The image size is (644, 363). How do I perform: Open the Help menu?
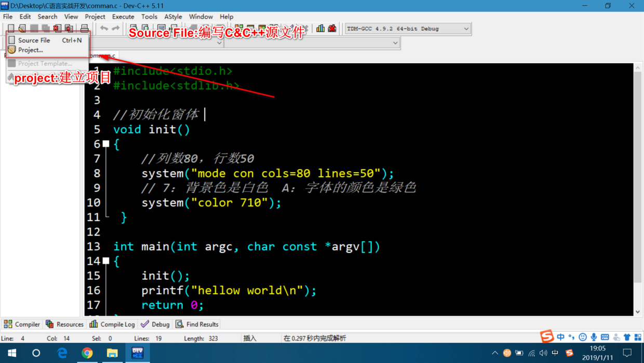click(x=226, y=17)
